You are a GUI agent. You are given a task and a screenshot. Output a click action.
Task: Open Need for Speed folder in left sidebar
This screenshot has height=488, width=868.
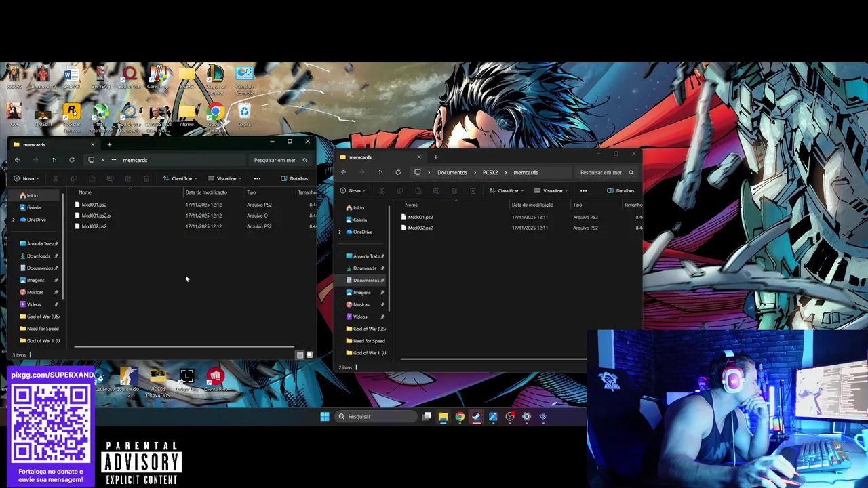coord(39,329)
